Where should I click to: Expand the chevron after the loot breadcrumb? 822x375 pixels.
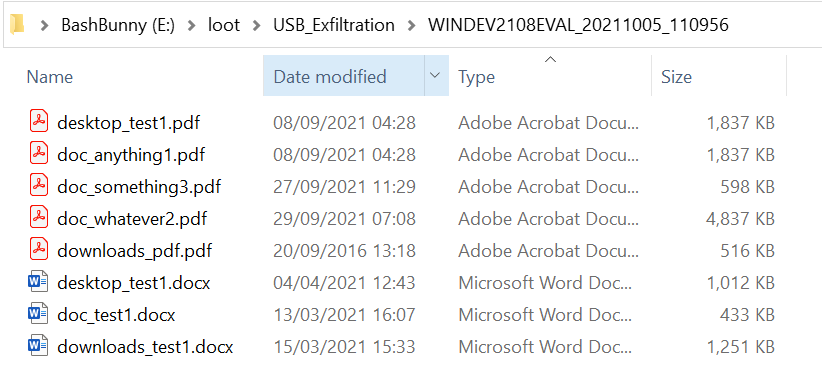tap(256, 25)
